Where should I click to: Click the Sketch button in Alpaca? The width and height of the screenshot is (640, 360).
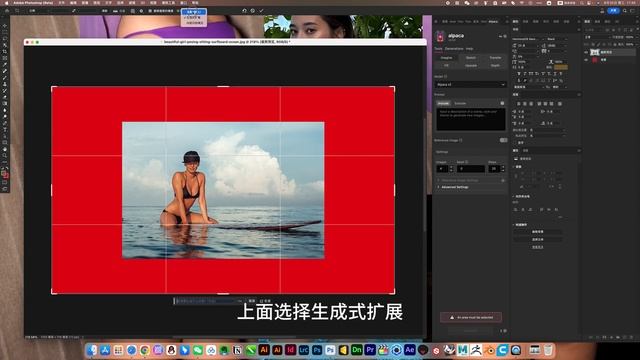point(471,58)
